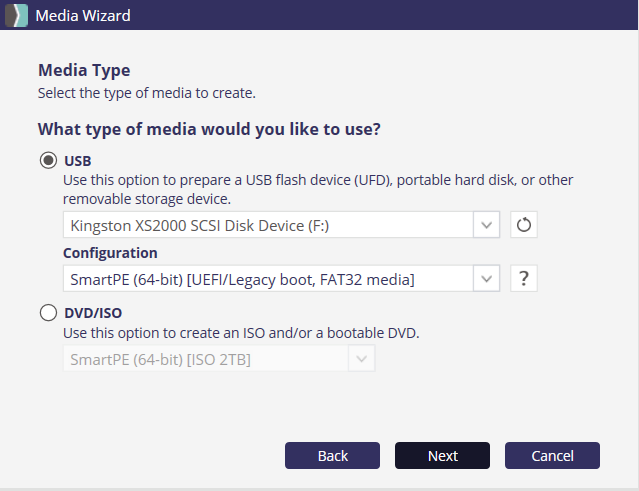
Task: Expand the Configuration dropdown arrow
Action: (x=486, y=278)
